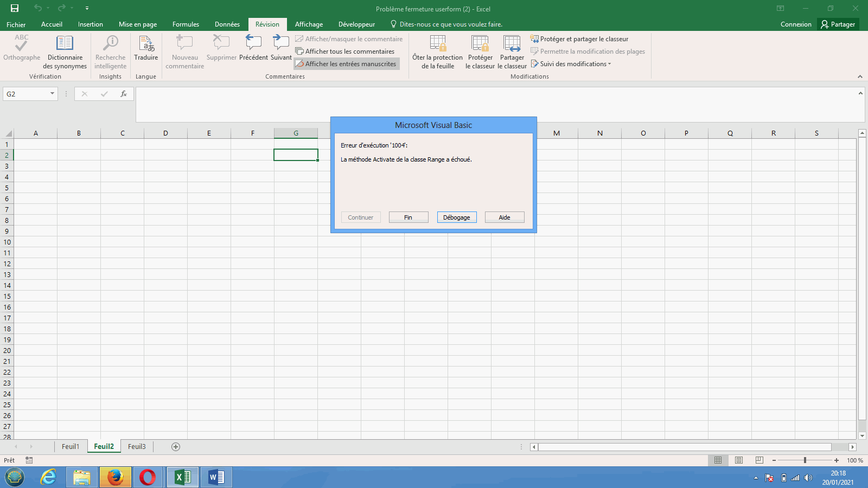Save the workbook with the disk icon
This screenshot has width=868, height=488.
(x=15, y=8)
